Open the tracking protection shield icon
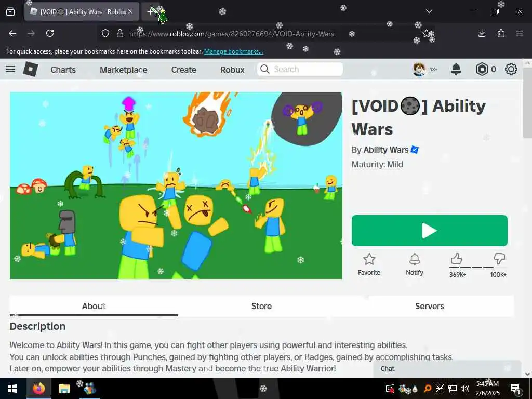Viewport: 532px width, 399px height. pyautogui.click(x=105, y=33)
